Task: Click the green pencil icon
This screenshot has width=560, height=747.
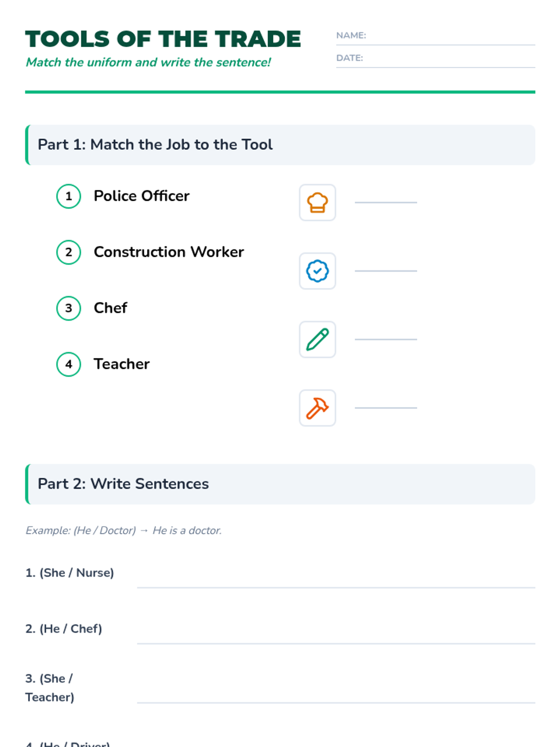Action: [317, 339]
